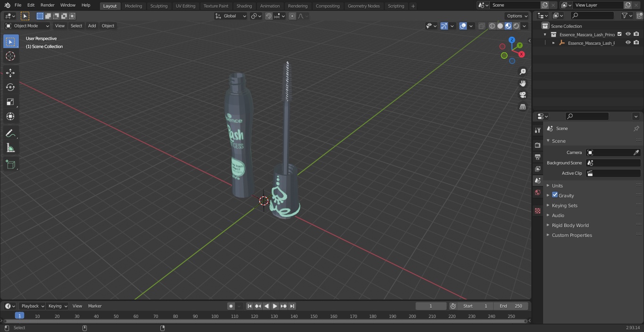Expand the child Essence_Mascara_Lash object
644x332 pixels.
(553, 43)
